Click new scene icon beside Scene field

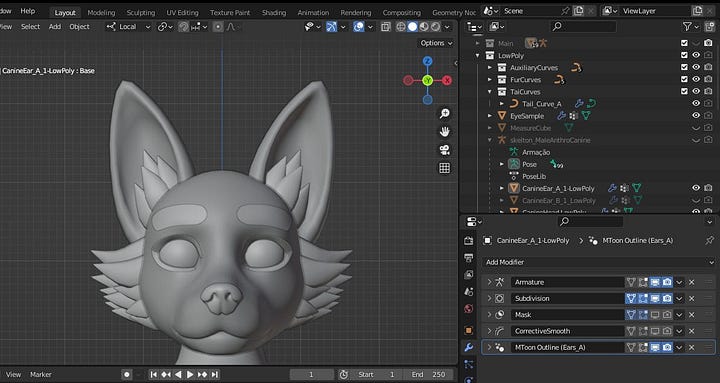pyautogui.click(x=578, y=11)
